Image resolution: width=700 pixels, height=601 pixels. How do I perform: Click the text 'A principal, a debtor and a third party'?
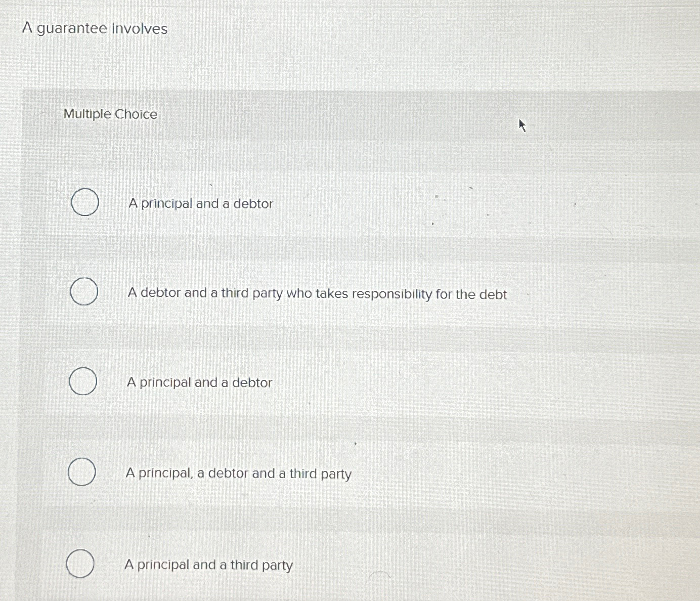pyautogui.click(x=238, y=474)
